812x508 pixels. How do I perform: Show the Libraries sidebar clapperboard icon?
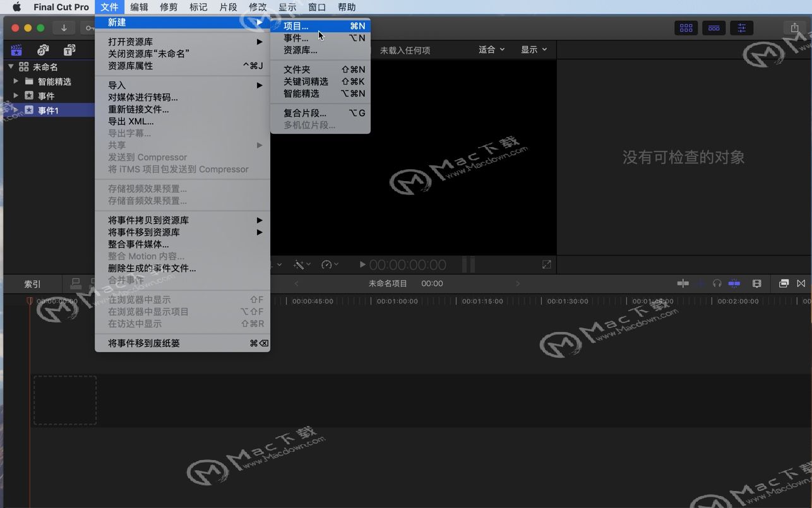16,50
